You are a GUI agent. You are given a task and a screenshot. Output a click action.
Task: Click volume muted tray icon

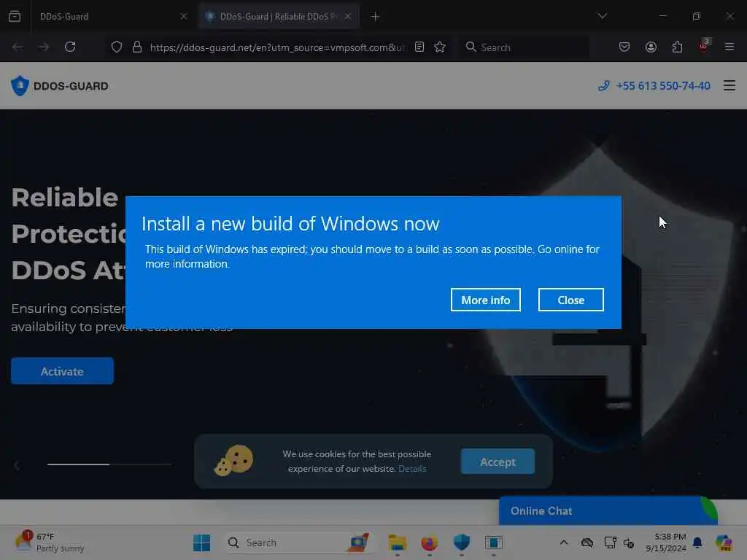click(x=629, y=542)
